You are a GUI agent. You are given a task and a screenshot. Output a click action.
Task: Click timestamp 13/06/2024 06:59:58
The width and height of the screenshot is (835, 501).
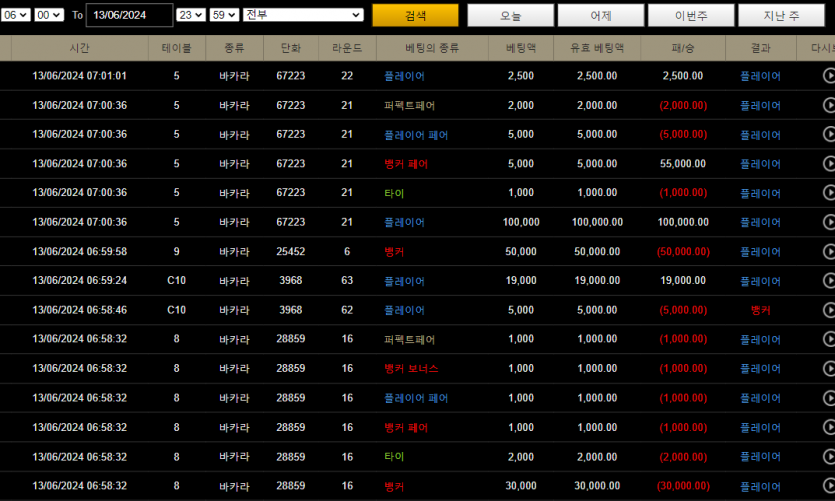pyautogui.click(x=79, y=251)
